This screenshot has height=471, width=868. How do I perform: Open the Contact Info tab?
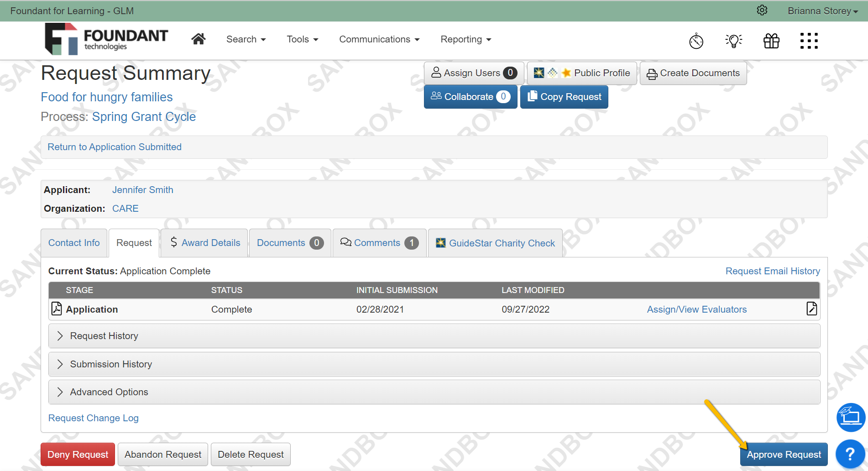73,242
